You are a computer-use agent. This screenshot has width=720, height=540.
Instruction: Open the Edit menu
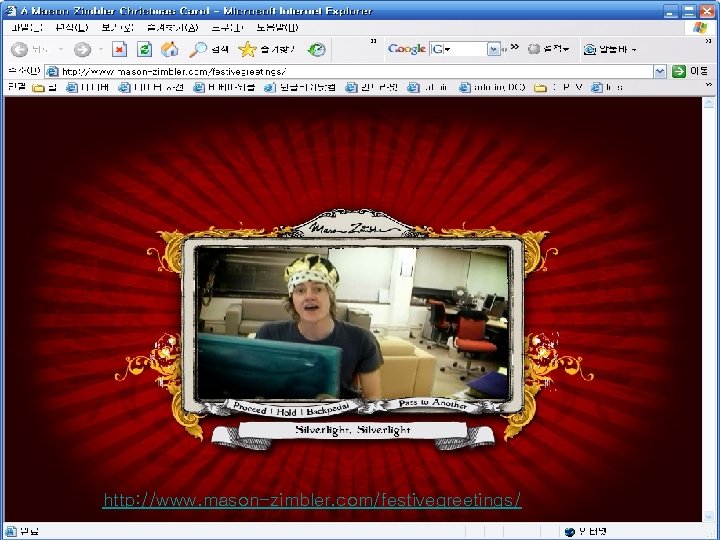pyautogui.click(x=72, y=28)
